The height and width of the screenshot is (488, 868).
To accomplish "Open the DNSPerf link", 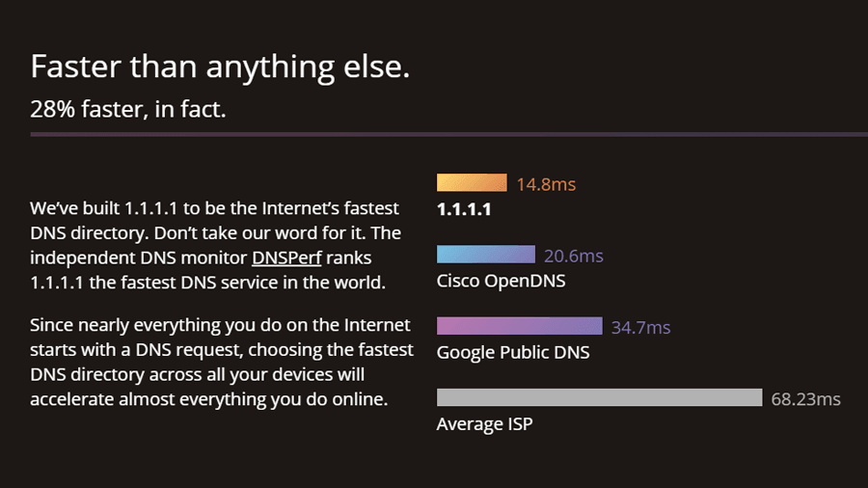I will 286,258.
